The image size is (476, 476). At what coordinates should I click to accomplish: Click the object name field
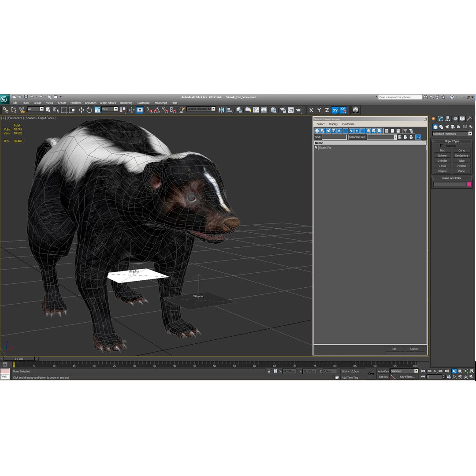[450, 184]
